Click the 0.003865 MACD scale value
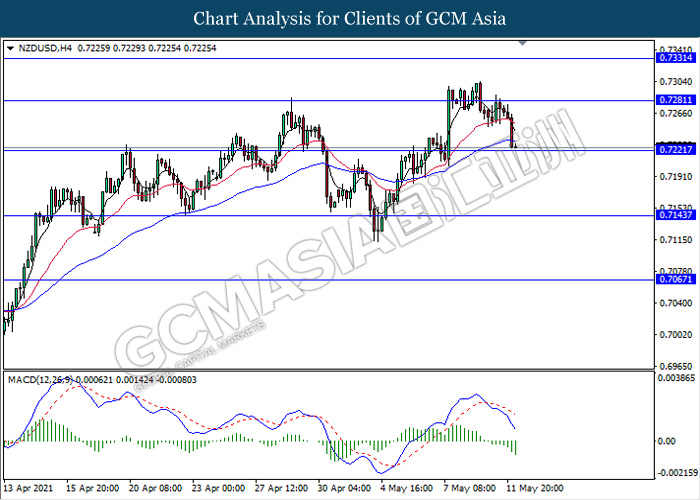Viewport: 700px width, 500px height. click(x=677, y=378)
